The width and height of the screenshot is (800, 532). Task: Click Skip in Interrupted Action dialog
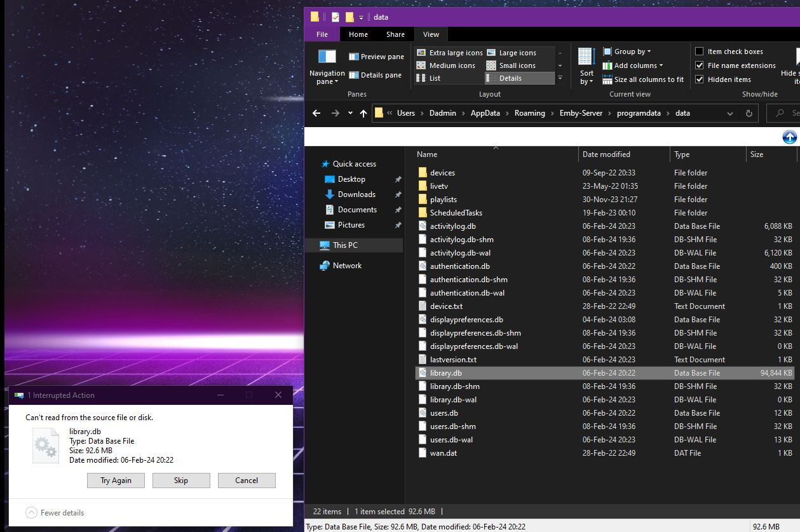[181, 481]
